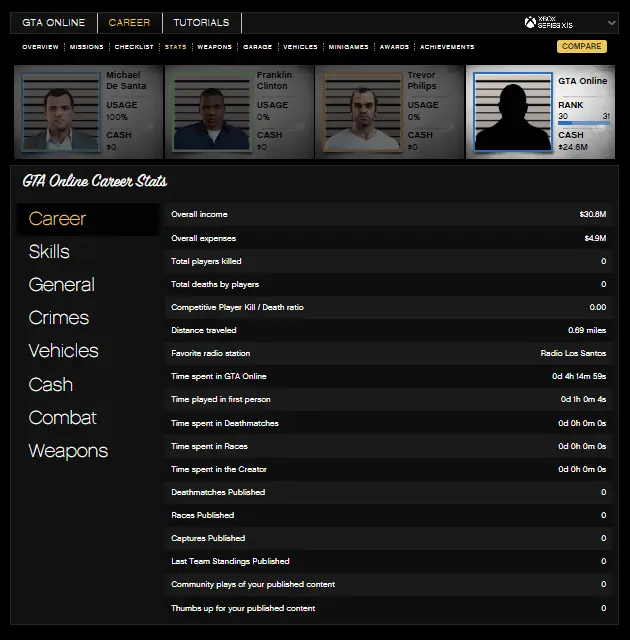Open the WEAPONS sub-menu item
The height and width of the screenshot is (640, 630).
click(214, 47)
